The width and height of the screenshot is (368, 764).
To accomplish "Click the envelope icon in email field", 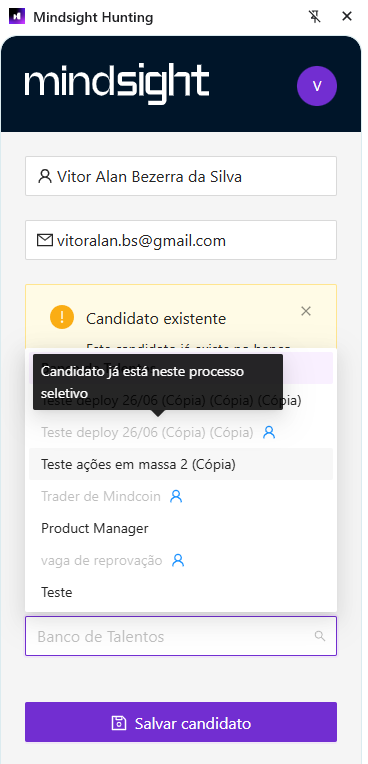I will click(x=45, y=240).
